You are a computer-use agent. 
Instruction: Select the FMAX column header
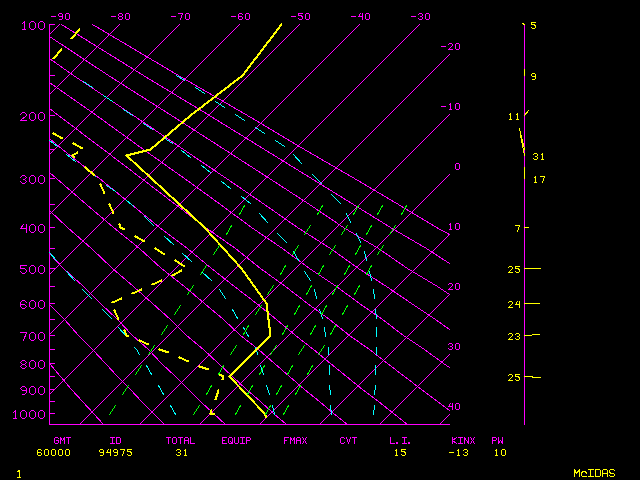click(295, 440)
